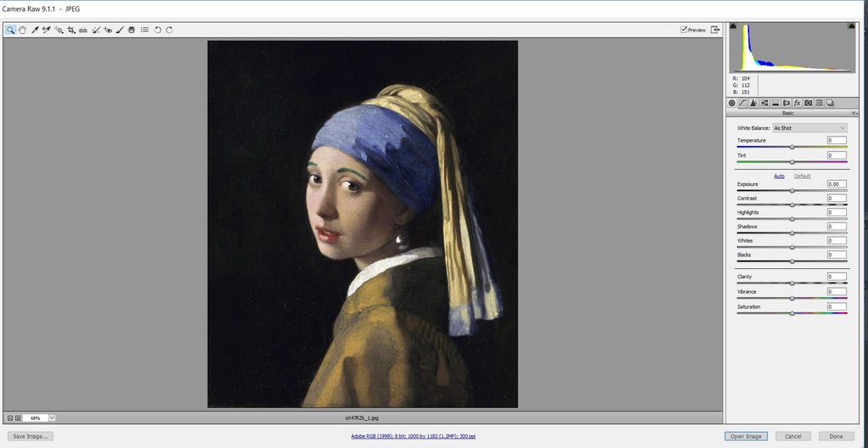Switch to the Snapshots tab
This screenshot has height=448, width=868.
[831, 104]
